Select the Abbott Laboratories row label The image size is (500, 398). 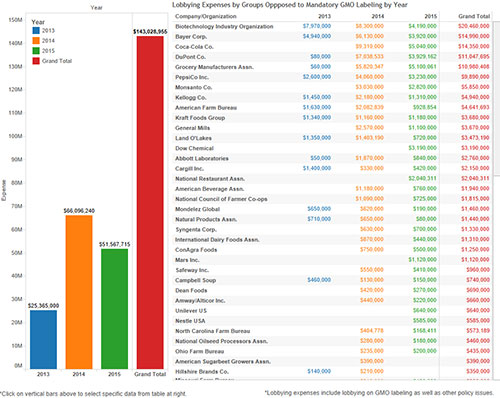(x=202, y=158)
